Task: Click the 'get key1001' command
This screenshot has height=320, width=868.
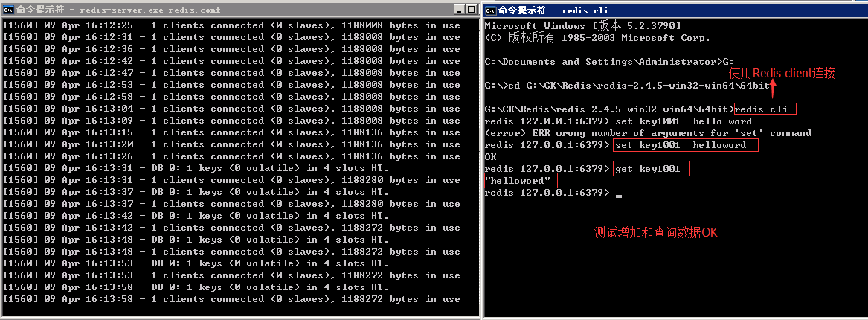Action: tap(648, 170)
